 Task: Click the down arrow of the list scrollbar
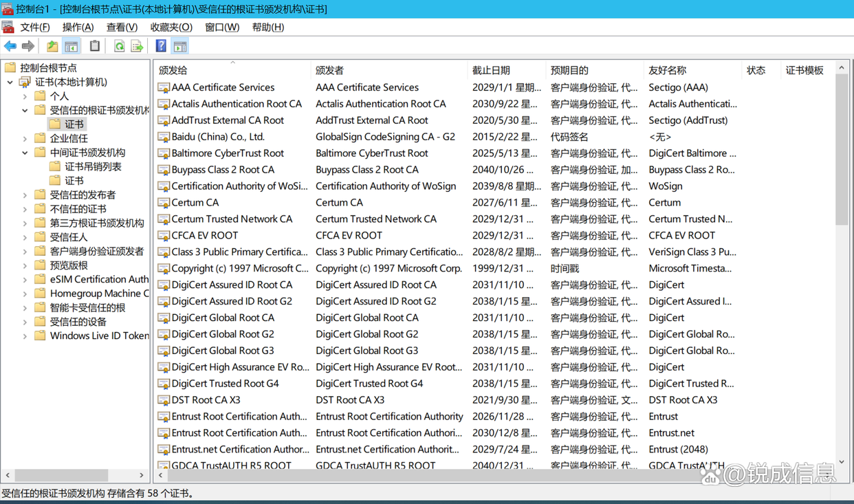pyautogui.click(x=842, y=462)
